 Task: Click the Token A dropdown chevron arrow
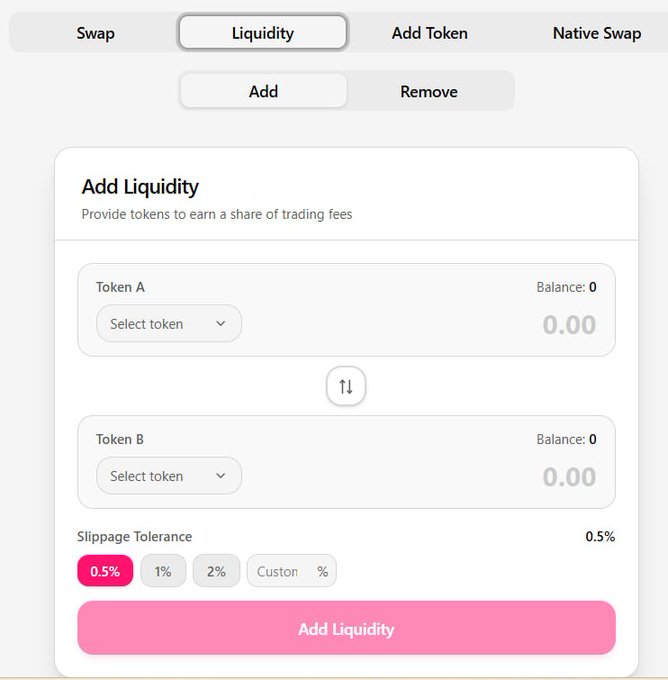(x=221, y=324)
